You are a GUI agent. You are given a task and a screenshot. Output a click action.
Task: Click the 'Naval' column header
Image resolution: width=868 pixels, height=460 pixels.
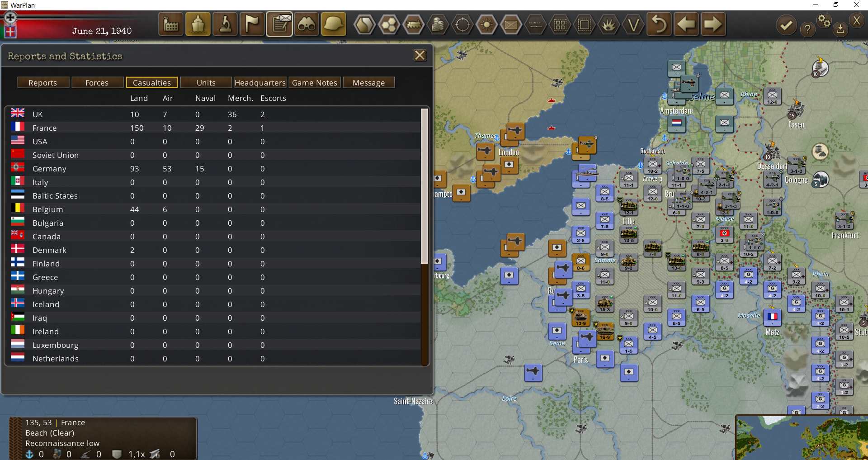(x=205, y=98)
